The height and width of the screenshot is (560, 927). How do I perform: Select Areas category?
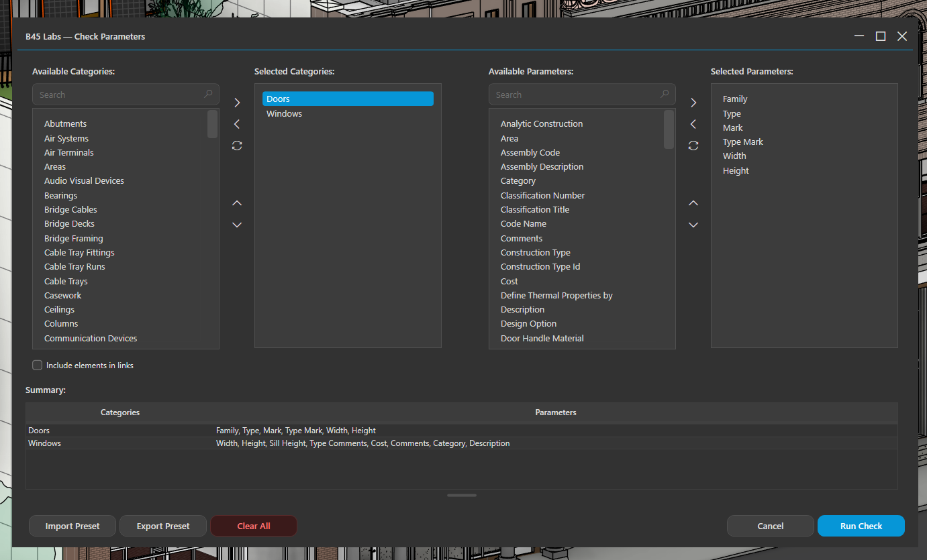[x=55, y=166]
